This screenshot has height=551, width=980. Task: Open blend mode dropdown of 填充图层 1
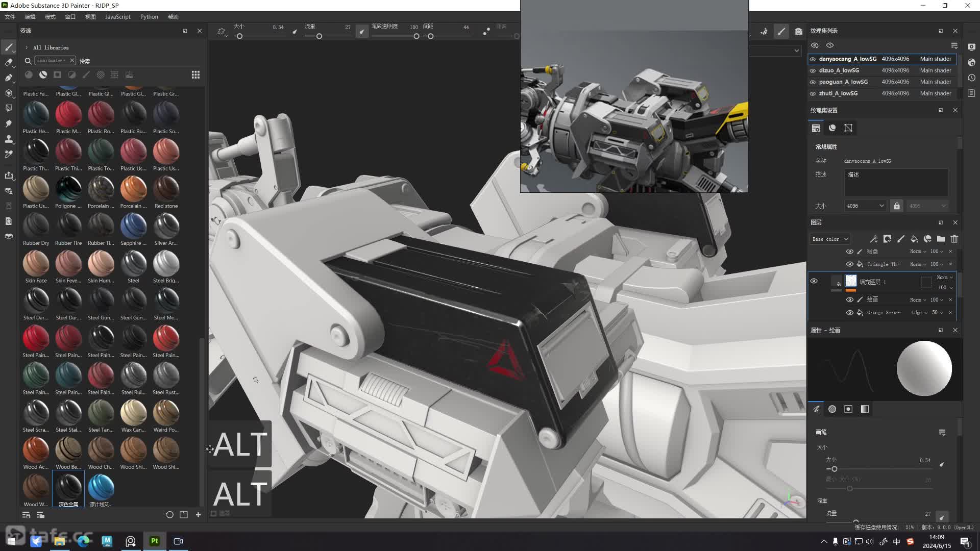click(945, 278)
